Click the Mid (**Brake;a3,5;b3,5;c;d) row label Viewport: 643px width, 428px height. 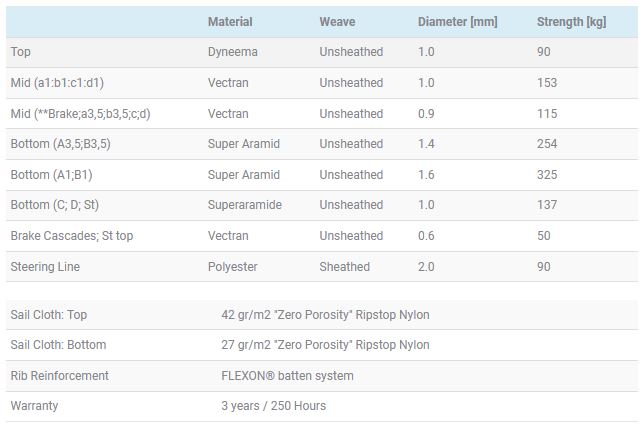pos(80,114)
